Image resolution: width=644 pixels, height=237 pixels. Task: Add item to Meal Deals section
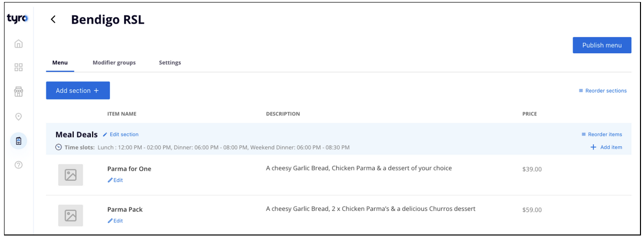[x=606, y=147]
